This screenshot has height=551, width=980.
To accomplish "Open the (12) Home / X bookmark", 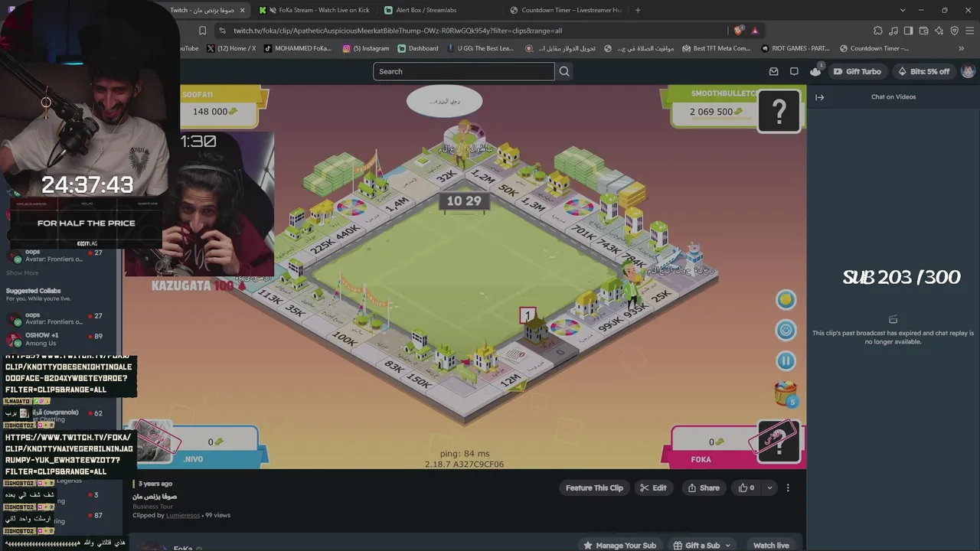I will point(231,48).
